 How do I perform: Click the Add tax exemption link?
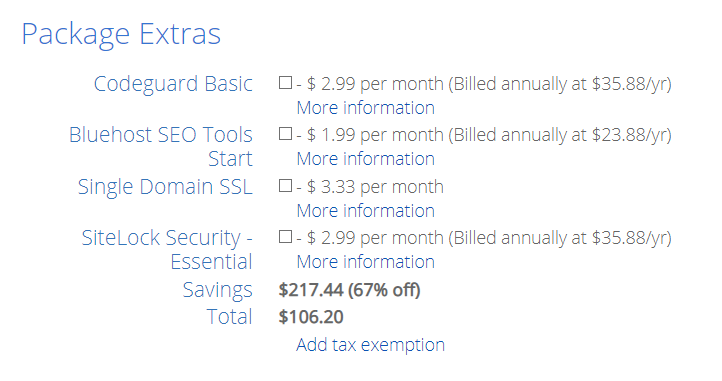click(x=370, y=345)
